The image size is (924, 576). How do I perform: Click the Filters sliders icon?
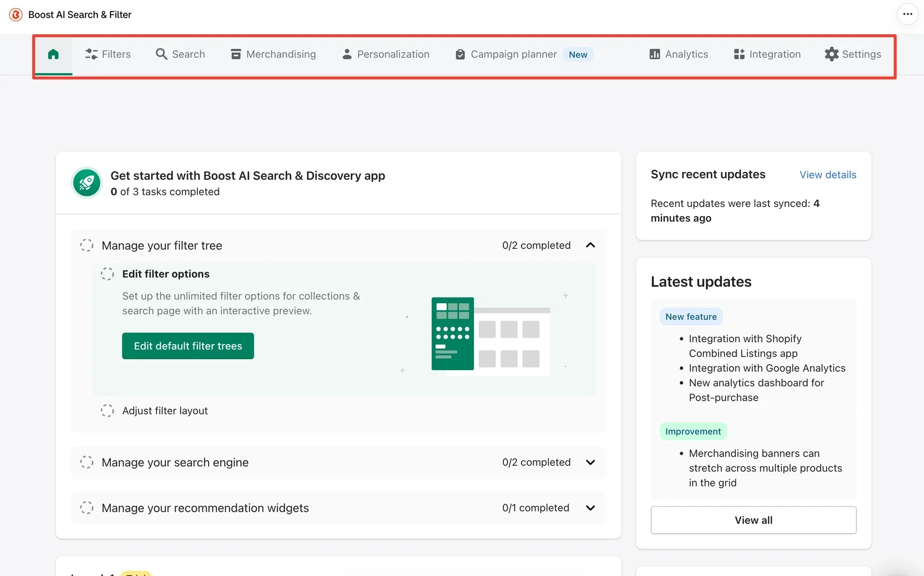tap(91, 54)
